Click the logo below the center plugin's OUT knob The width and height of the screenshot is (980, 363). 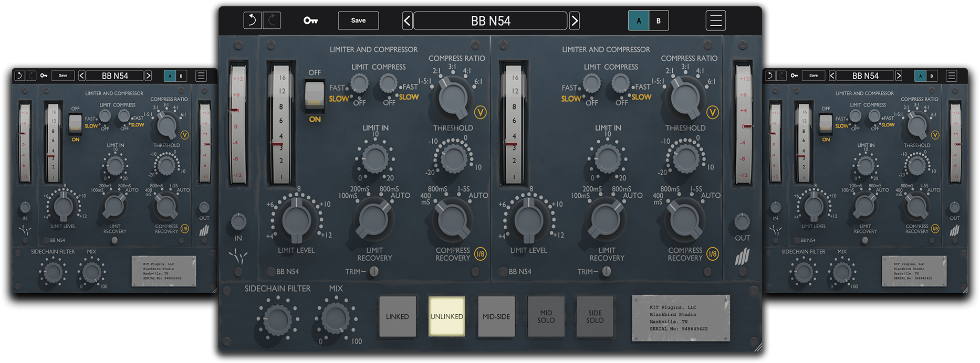point(742,257)
